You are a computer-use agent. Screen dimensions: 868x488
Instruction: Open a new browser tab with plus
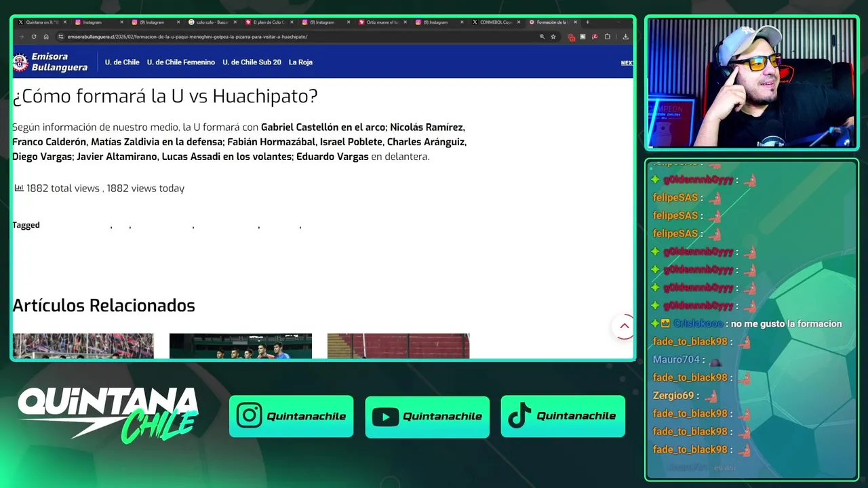587,22
